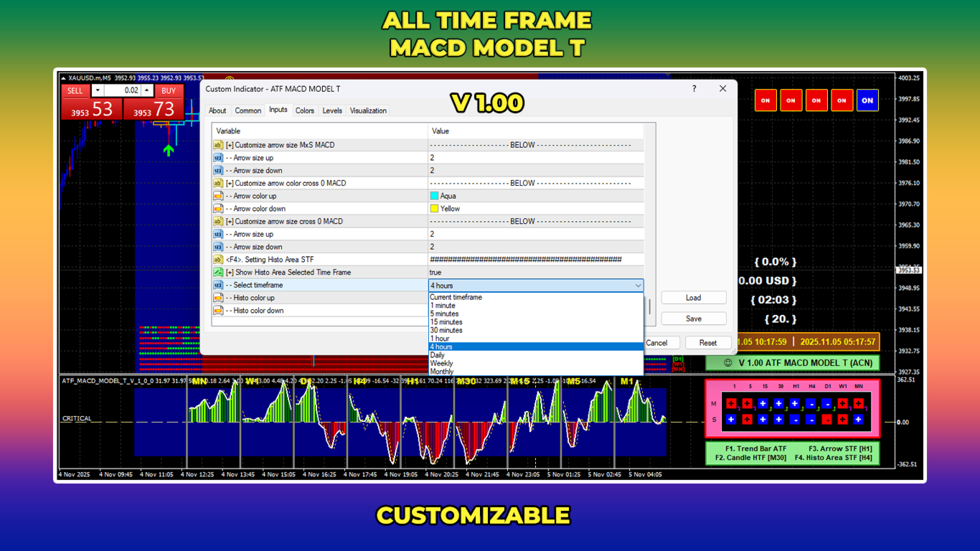The image size is (980, 551).
Task: Click the S row plus box under 1
Action: pos(731,420)
